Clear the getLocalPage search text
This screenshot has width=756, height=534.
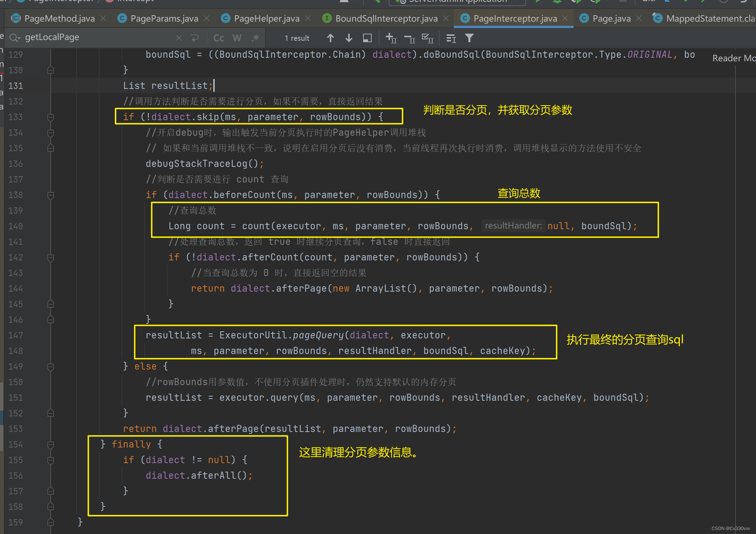point(179,38)
